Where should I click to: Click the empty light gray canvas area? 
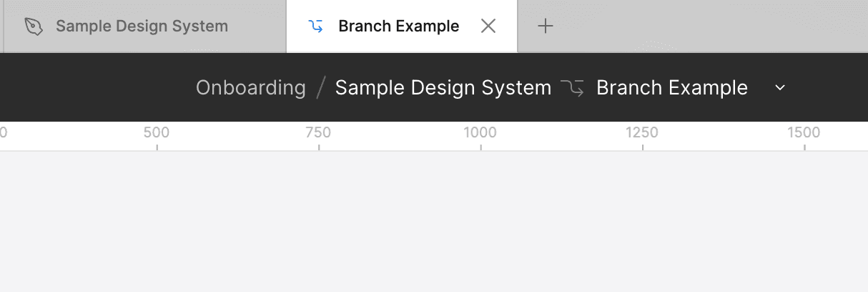tap(434, 222)
